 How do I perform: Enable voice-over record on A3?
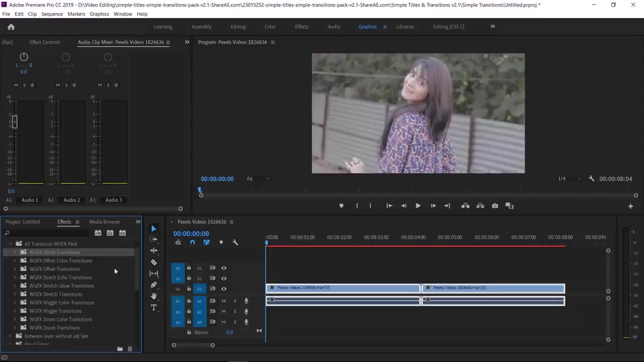pos(247,322)
